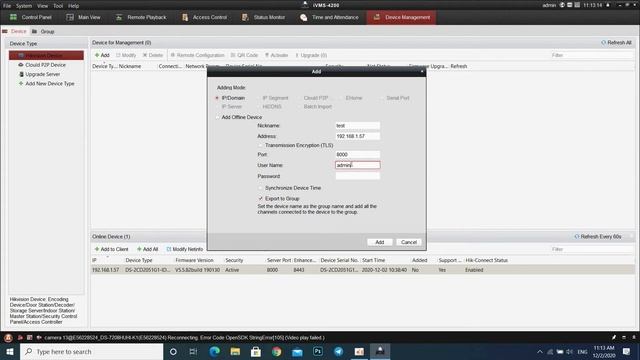This screenshot has height=360, width=640.
Task: Open Telegram from taskbar
Action: point(338,351)
